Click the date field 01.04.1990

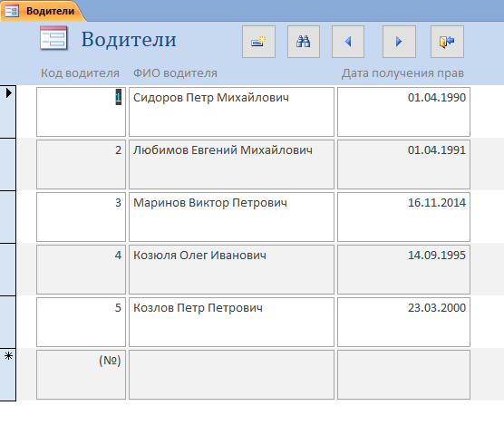click(403, 111)
